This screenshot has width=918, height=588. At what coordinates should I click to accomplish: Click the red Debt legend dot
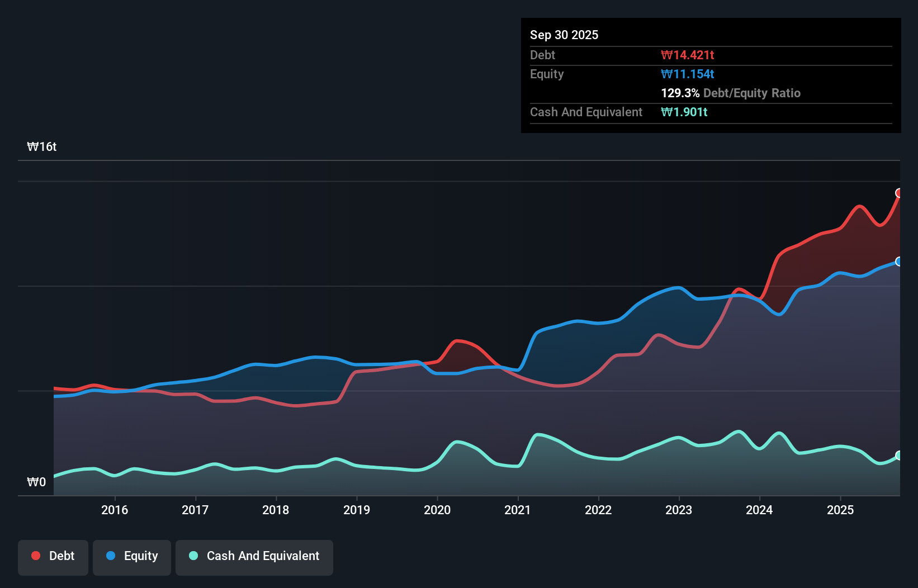36,556
